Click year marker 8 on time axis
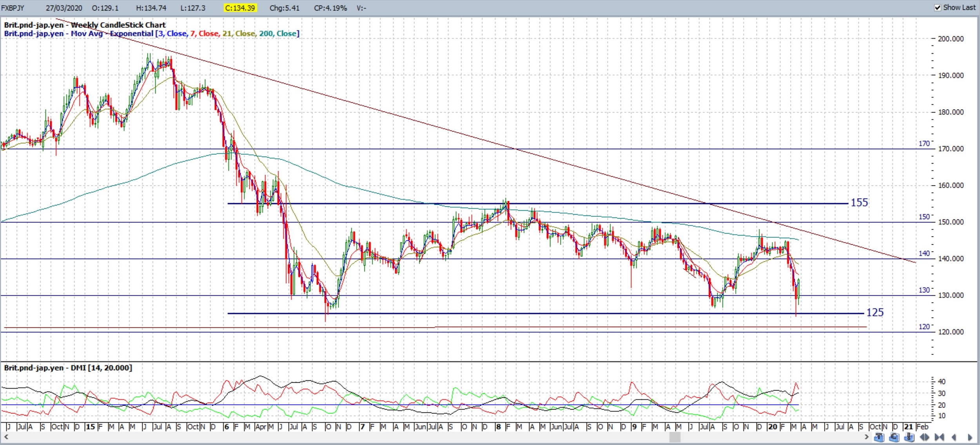Viewport: 980px width, 445px height. pyautogui.click(x=498, y=427)
